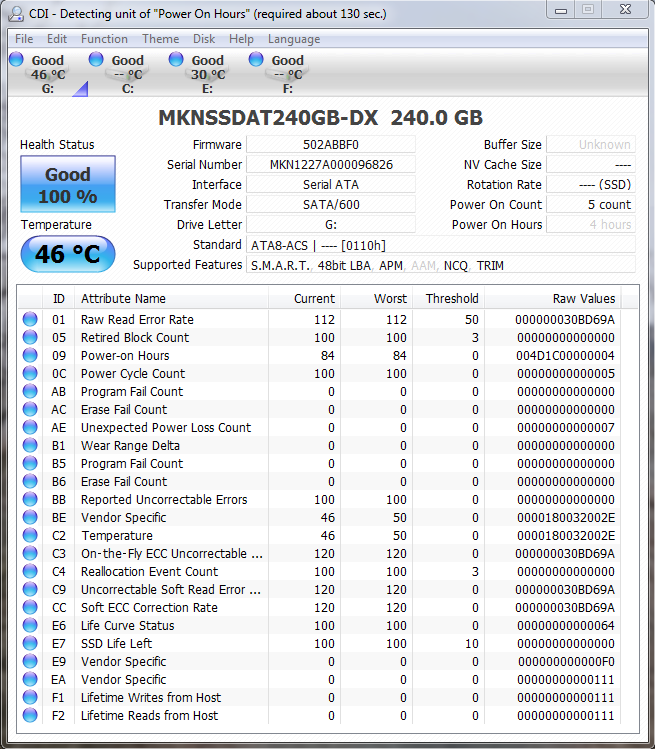
Task: Click the Serial Number field
Action: click(330, 165)
